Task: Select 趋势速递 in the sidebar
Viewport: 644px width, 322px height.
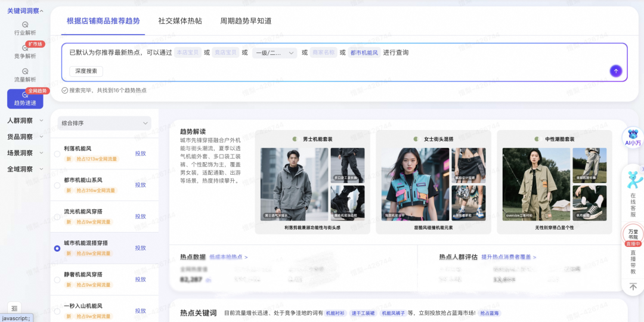Action: coord(25,98)
